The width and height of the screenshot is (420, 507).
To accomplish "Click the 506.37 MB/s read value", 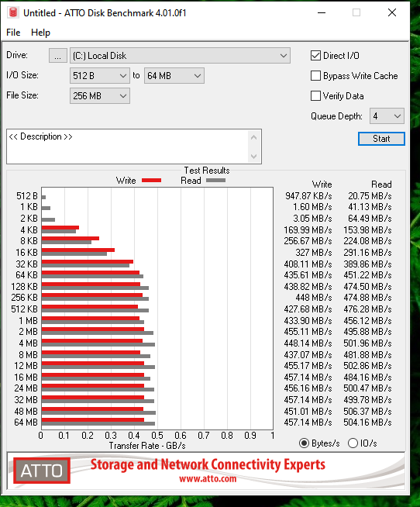I will pyautogui.click(x=367, y=412).
